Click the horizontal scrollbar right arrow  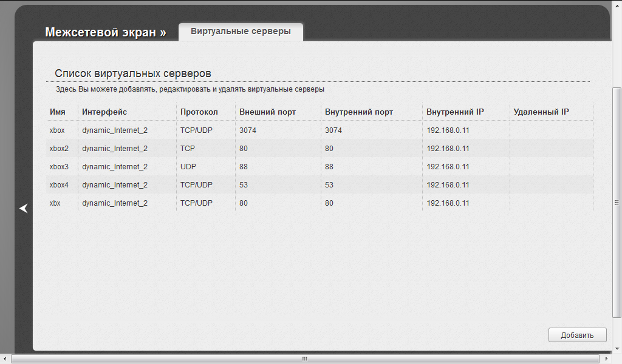click(606, 359)
